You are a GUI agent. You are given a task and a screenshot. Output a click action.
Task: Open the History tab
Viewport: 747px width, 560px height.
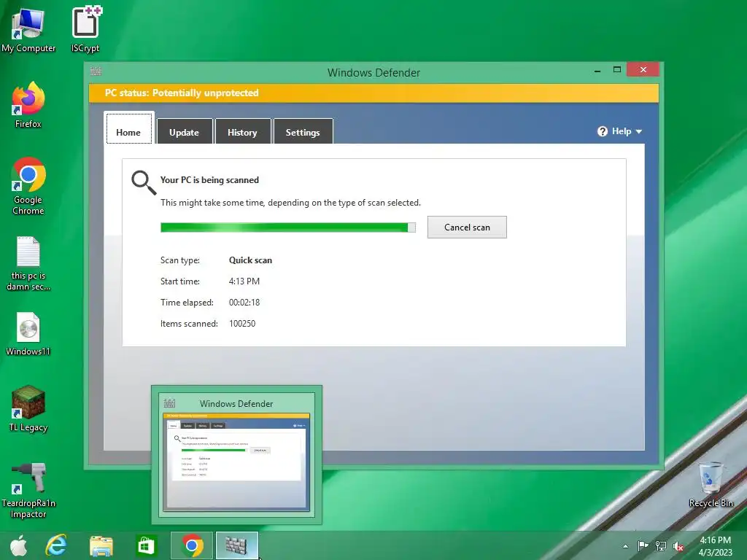[x=242, y=132]
